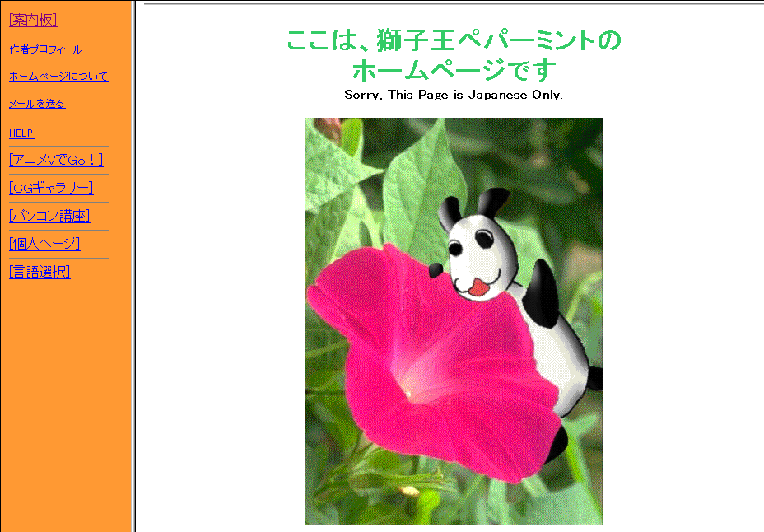Open the HELP link
This screenshot has height=532, width=764.
point(21,133)
